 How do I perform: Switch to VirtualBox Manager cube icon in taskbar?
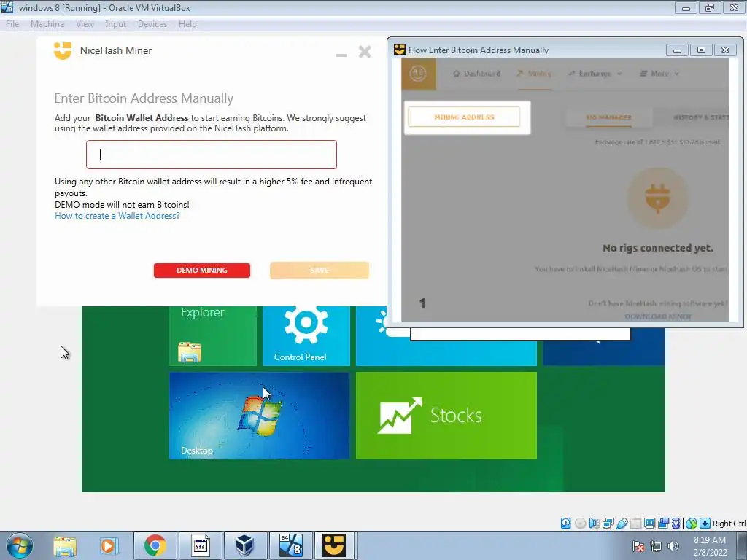click(245, 545)
